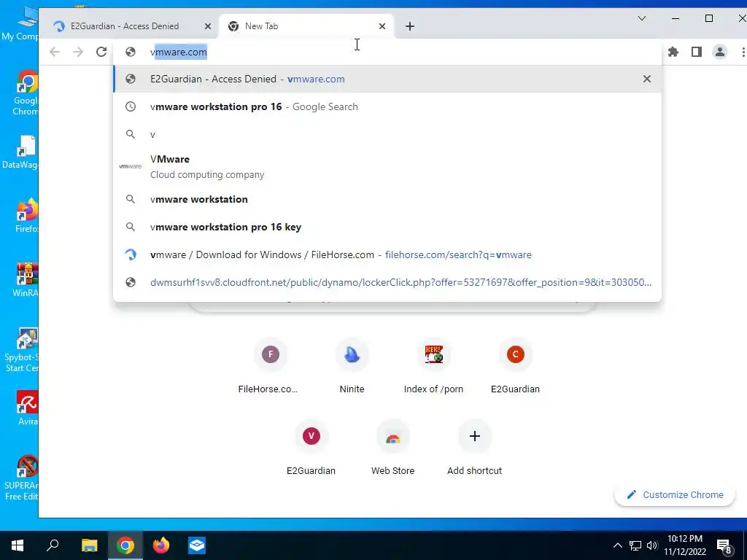Click inside the address bar text vmware.com
Viewport: 747px width, 560px height.
coord(179,52)
